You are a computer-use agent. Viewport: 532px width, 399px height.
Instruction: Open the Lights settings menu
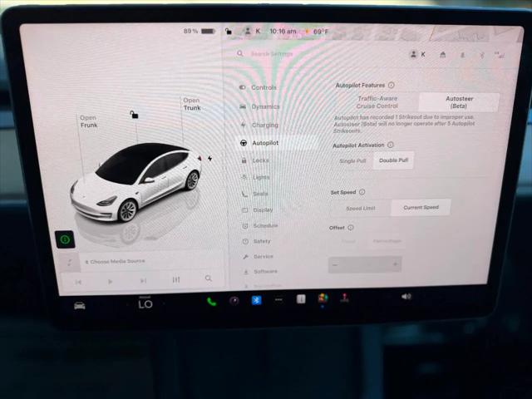tap(256, 177)
